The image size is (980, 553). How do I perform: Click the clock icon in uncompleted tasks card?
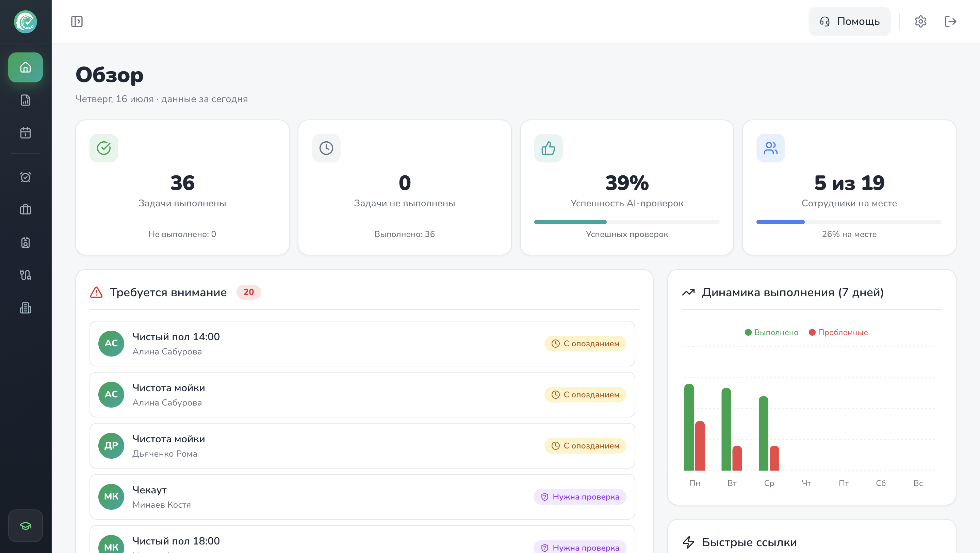pyautogui.click(x=326, y=148)
